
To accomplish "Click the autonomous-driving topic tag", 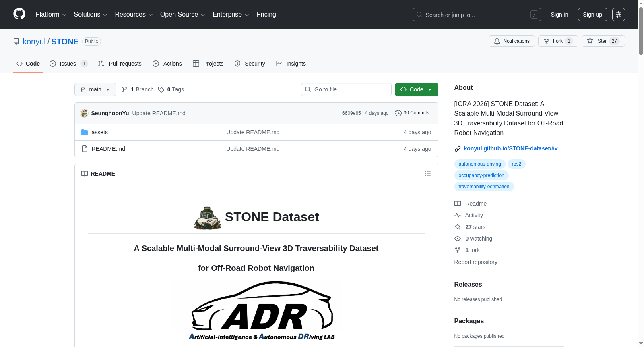I will pyautogui.click(x=480, y=164).
